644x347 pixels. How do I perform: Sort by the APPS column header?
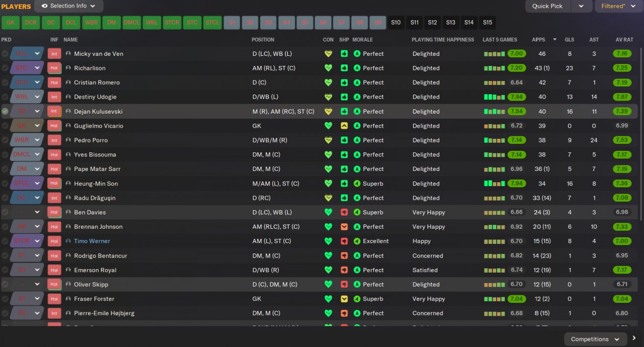pos(538,40)
